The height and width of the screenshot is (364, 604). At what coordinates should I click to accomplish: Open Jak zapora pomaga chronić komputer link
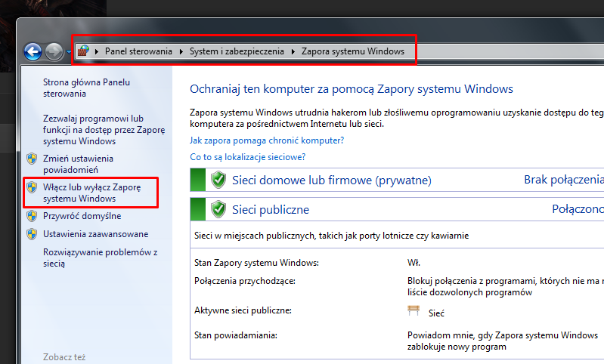coord(267,140)
